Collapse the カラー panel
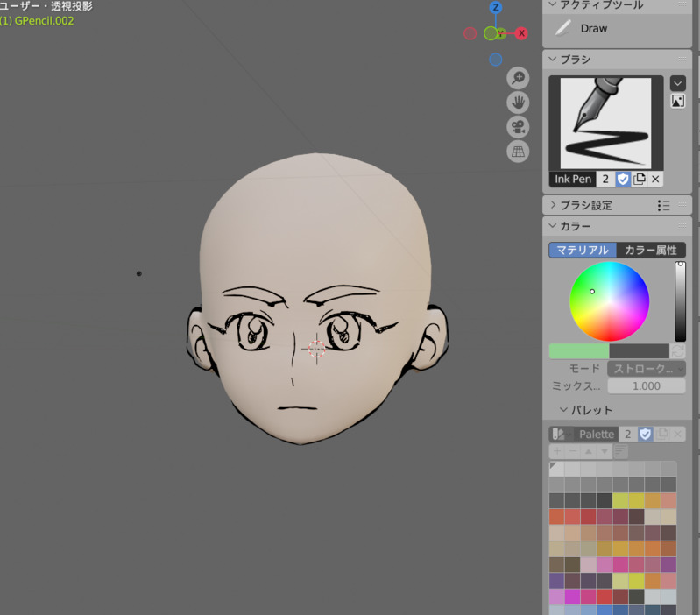 click(553, 226)
